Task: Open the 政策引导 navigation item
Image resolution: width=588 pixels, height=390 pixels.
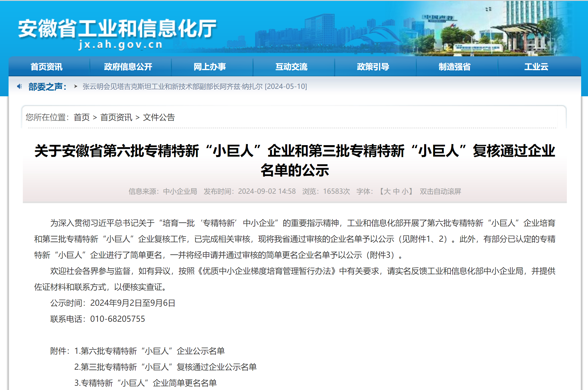Action: coord(373,67)
